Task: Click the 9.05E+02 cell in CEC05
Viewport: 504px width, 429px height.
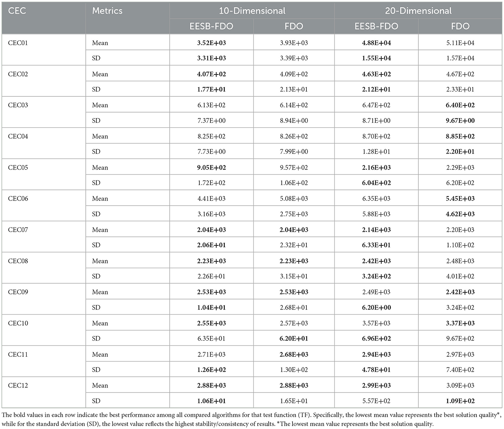Action: tap(211, 168)
